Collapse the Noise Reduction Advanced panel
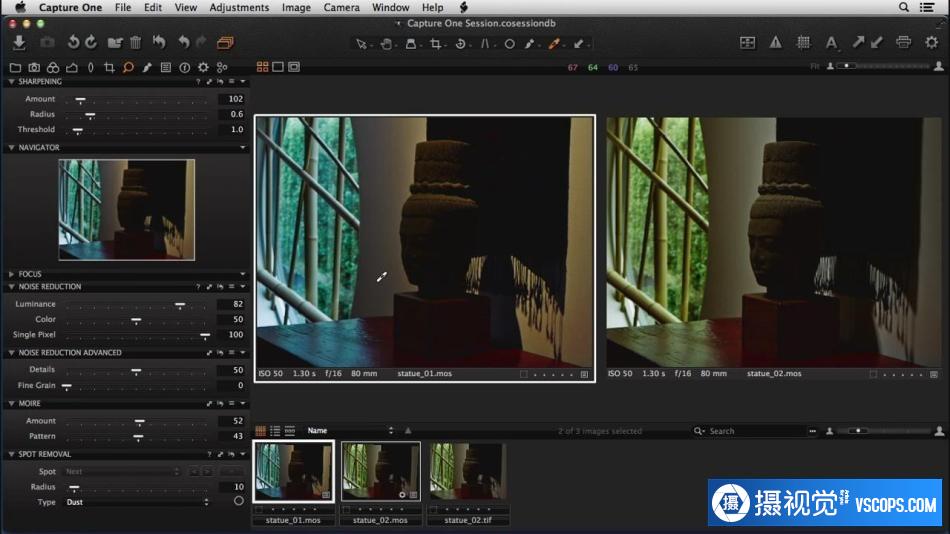 point(12,352)
